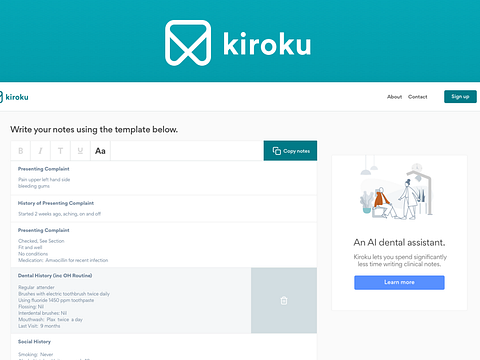The height and width of the screenshot is (360, 480).
Task: Select the 'Checked, See Section' line
Action: [41, 241]
